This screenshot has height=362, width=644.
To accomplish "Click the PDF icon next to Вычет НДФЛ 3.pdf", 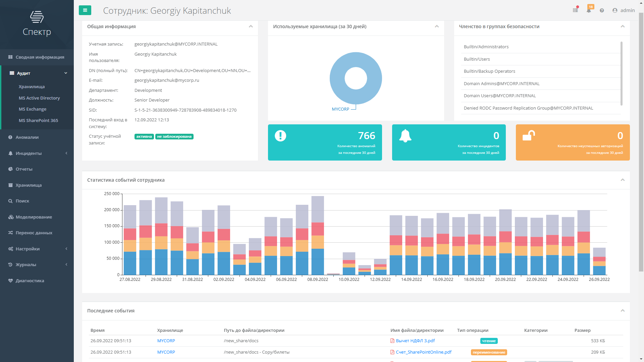I will [x=392, y=341].
